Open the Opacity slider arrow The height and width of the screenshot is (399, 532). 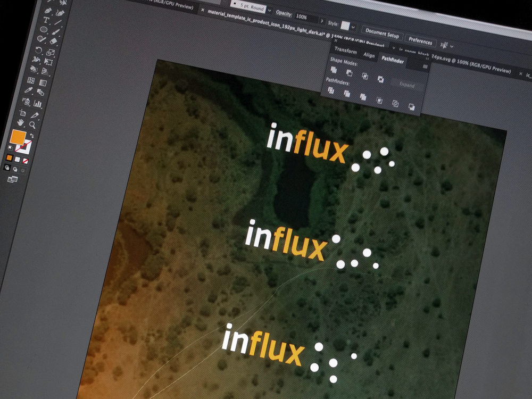tap(322, 21)
